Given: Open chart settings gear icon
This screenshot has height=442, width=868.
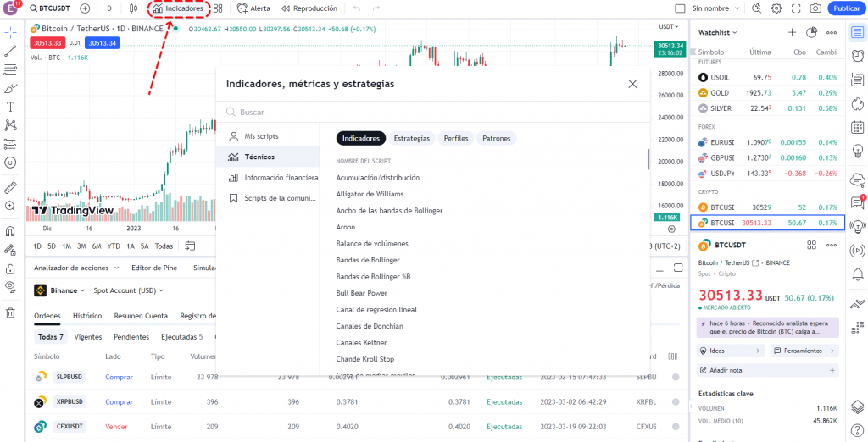Looking at the screenshot, I should [x=776, y=8].
